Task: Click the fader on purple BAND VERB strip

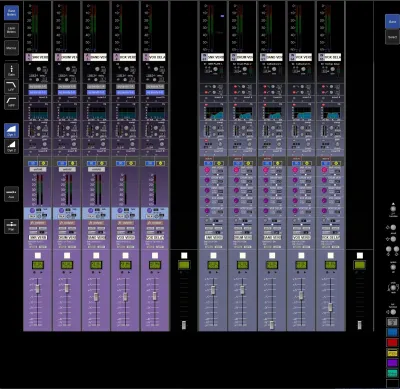Action: [96, 297]
